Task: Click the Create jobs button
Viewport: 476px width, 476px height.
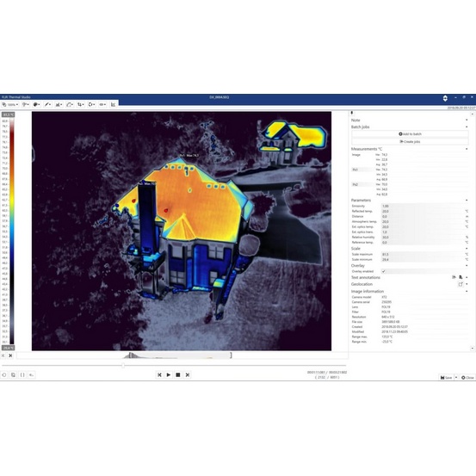Action: click(410, 141)
